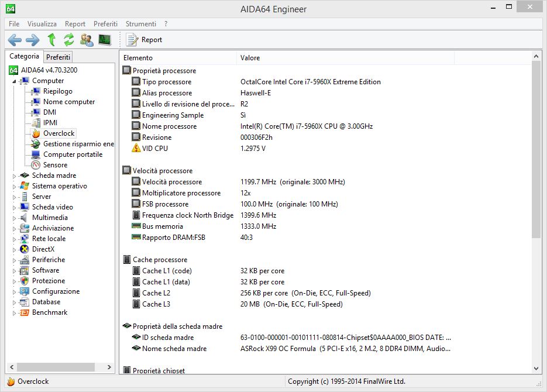The height and width of the screenshot is (392, 547).
Task: Open the Visualizza menu
Action: (x=42, y=24)
